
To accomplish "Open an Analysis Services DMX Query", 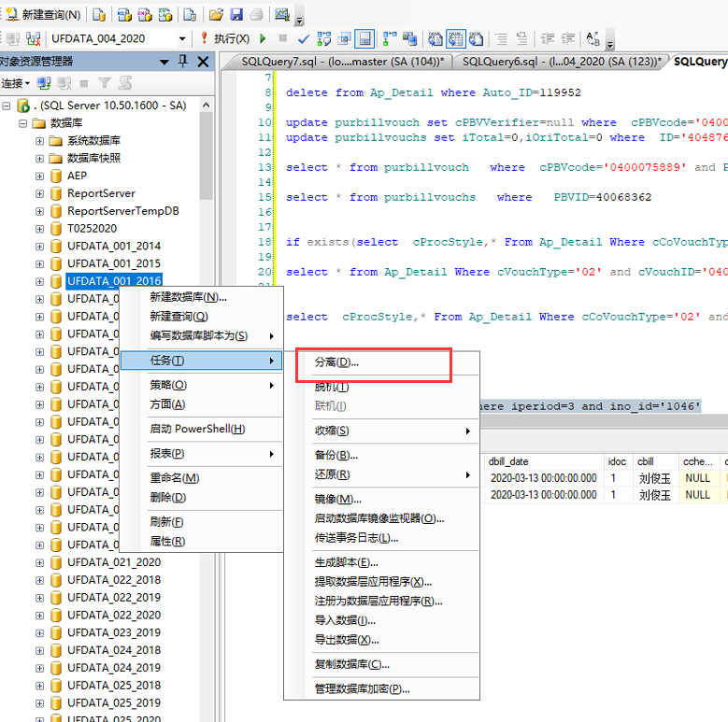I will pyautogui.click(x=145, y=15).
